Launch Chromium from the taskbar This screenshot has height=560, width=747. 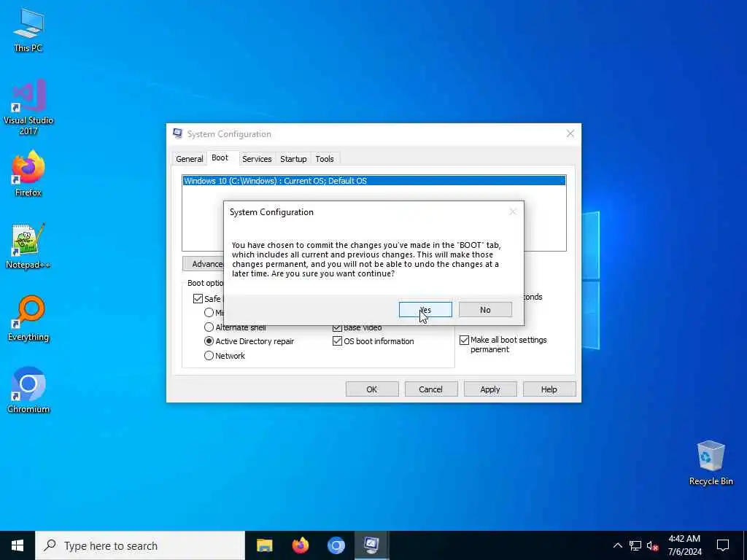click(336, 545)
